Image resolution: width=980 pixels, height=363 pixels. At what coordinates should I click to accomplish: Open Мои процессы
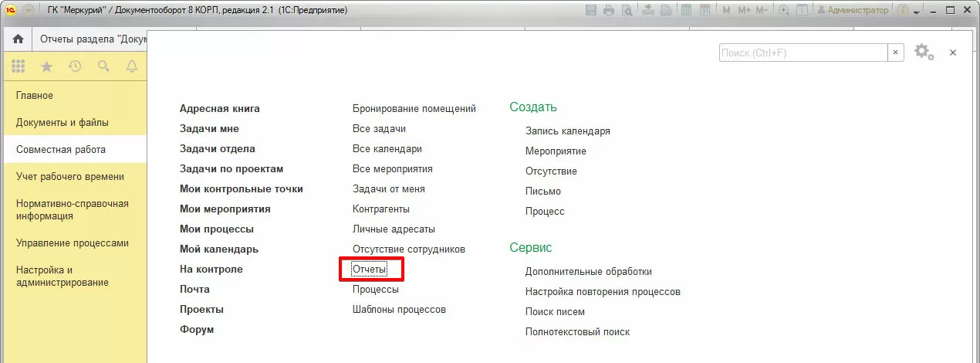click(217, 229)
